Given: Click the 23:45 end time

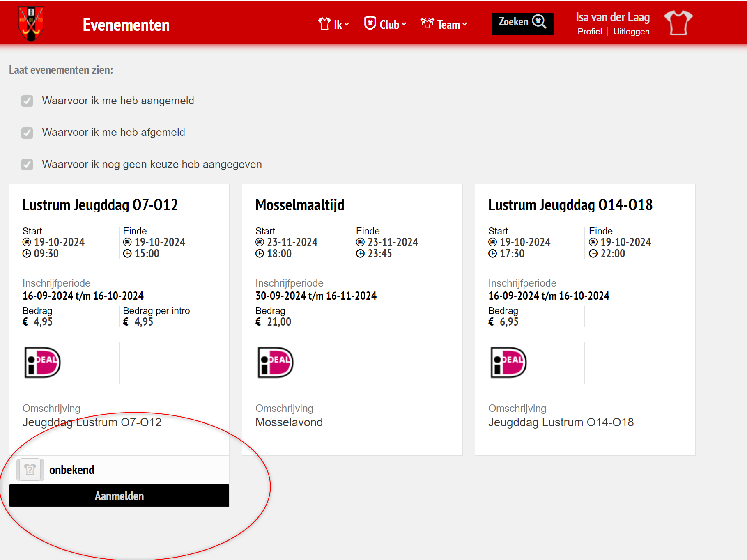Looking at the screenshot, I should [x=380, y=254].
